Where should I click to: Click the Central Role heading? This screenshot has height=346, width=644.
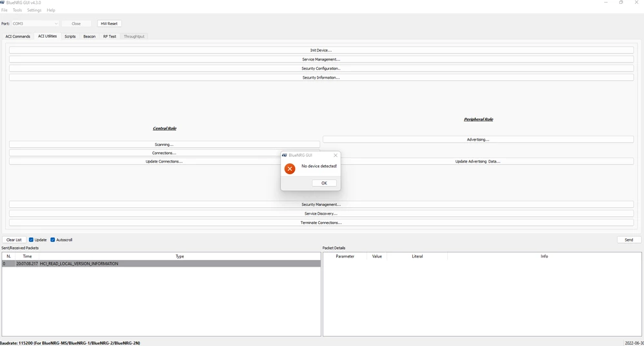click(x=165, y=128)
